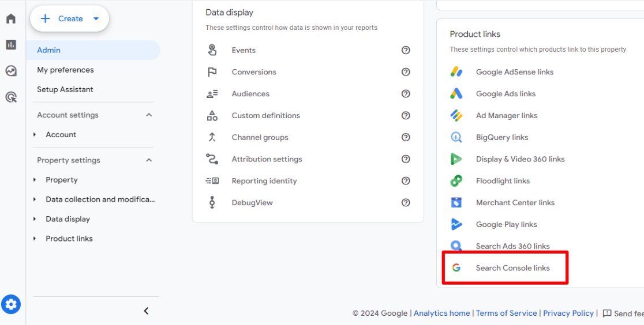Collapse the sidebar with the left chevron
Viewport: 644px width, 325px height.
point(146,311)
